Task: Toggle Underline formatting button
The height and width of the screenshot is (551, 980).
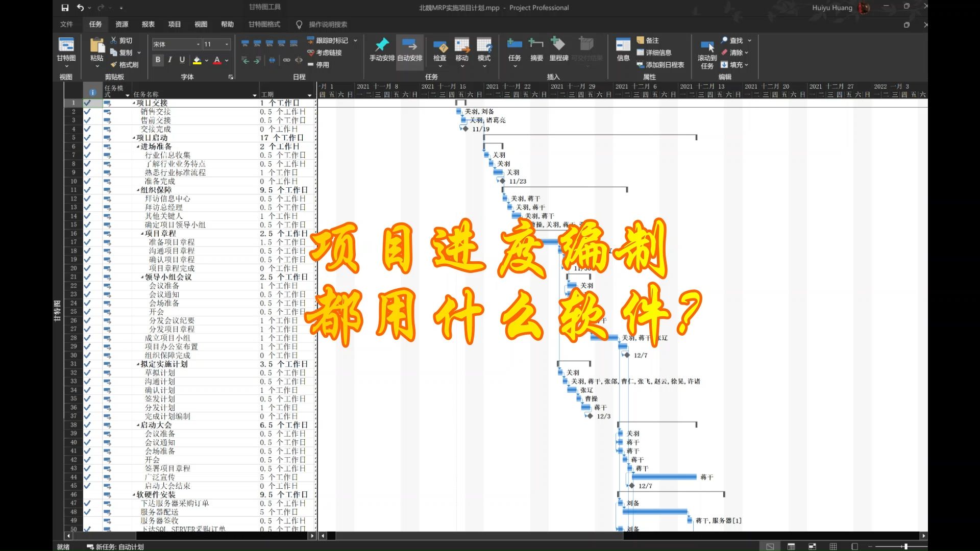Action: pyautogui.click(x=182, y=60)
